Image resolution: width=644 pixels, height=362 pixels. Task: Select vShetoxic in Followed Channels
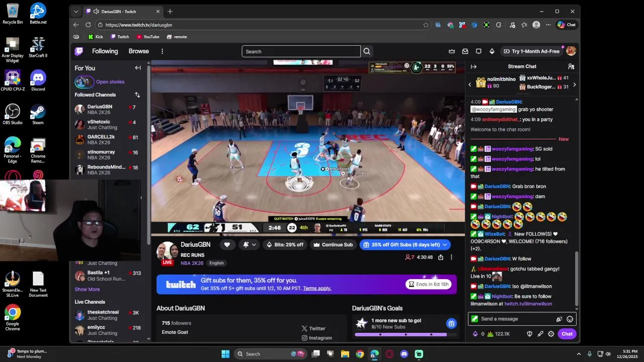[x=108, y=124]
